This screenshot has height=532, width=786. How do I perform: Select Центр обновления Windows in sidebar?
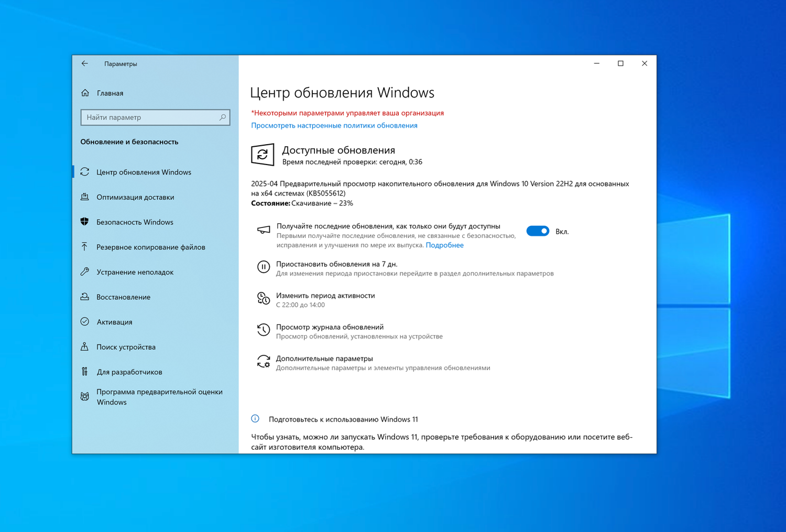[x=144, y=172]
